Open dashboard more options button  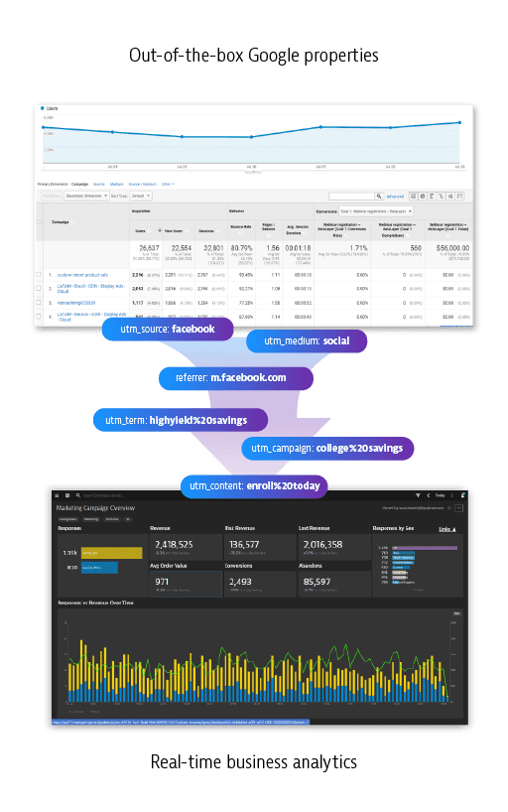click(x=458, y=508)
